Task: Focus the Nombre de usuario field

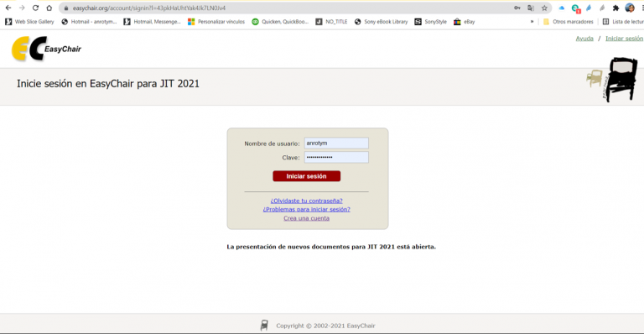Action: tap(336, 143)
